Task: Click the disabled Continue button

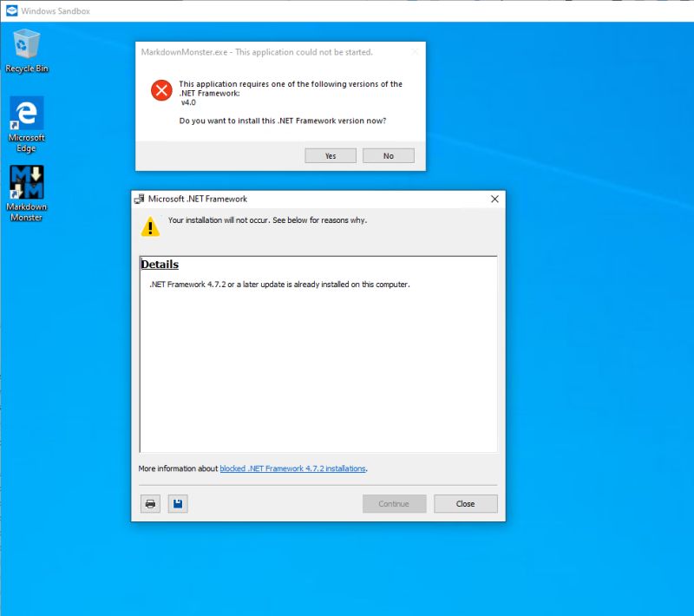Action: (394, 503)
